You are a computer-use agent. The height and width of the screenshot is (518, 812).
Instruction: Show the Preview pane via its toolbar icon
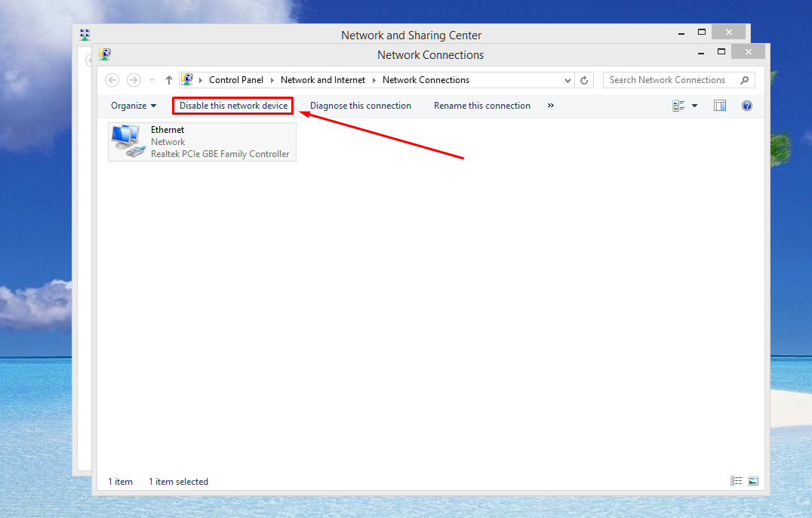pos(719,106)
